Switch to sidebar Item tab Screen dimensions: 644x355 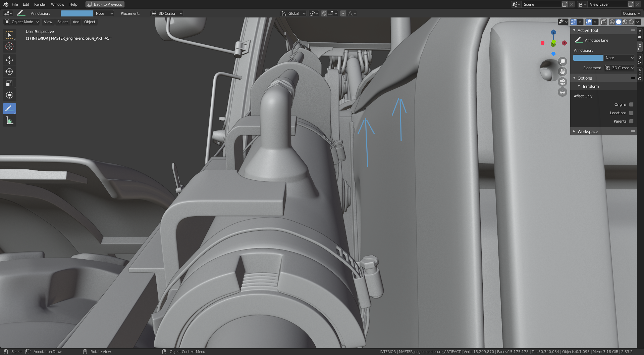(640, 34)
